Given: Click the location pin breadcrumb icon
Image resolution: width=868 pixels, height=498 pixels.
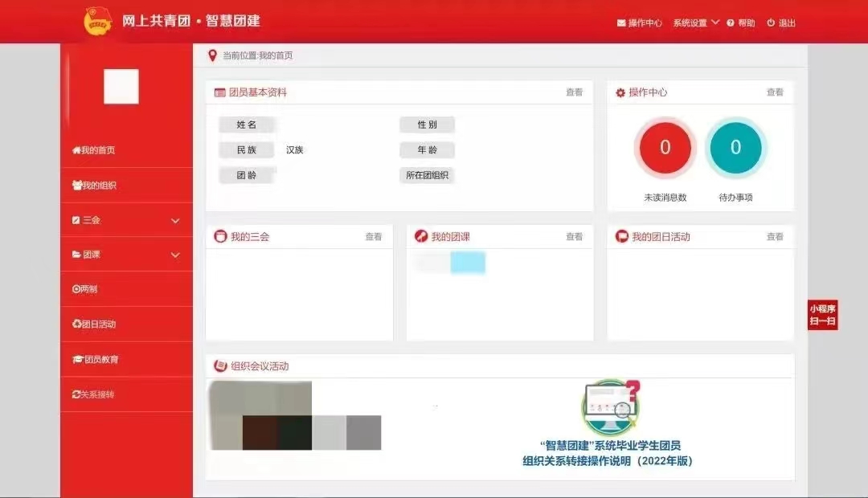Looking at the screenshot, I should tap(212, 55).
